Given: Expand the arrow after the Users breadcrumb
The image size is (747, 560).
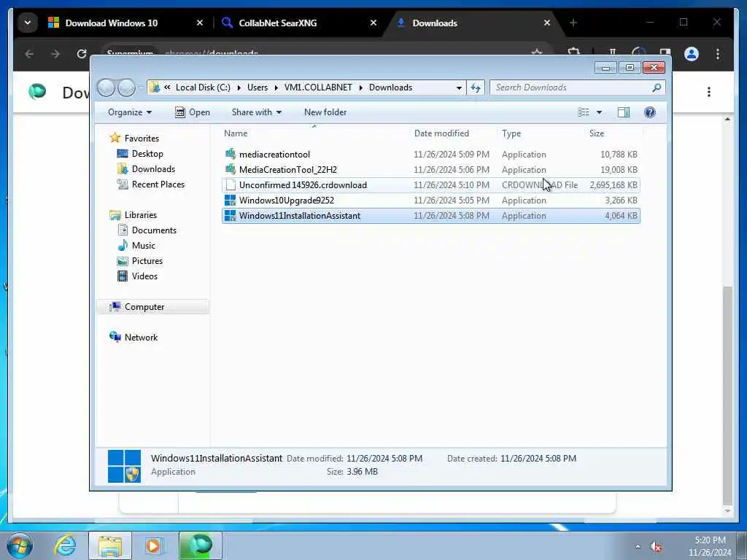Looking at the screenshot, I should pos(276,87).
